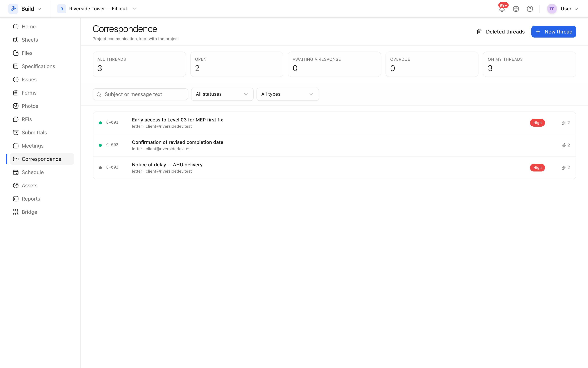Create a New thread
The height and width of the screenshot is (368, 588).
pyautogui.click(x=553, y=32)
